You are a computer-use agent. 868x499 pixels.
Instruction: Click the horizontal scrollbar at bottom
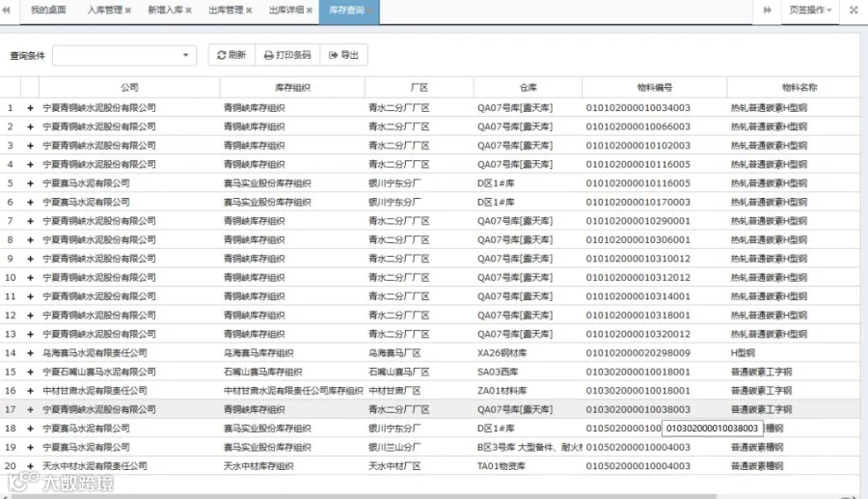click(x=365, y=496)
